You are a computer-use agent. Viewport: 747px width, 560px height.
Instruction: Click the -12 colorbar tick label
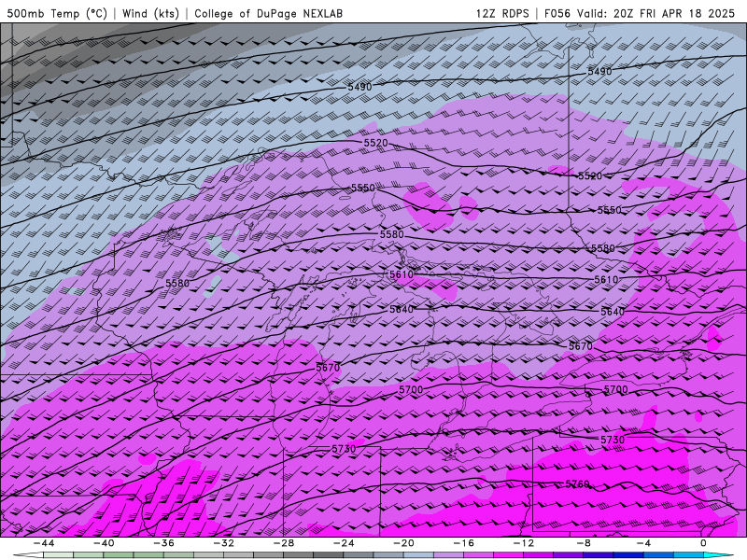point(524,543)
